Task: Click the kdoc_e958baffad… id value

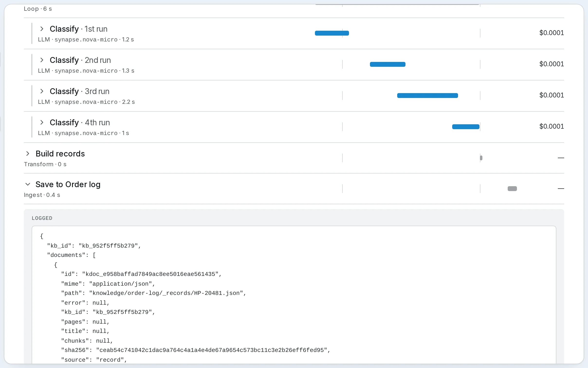Action: (150, 274)
